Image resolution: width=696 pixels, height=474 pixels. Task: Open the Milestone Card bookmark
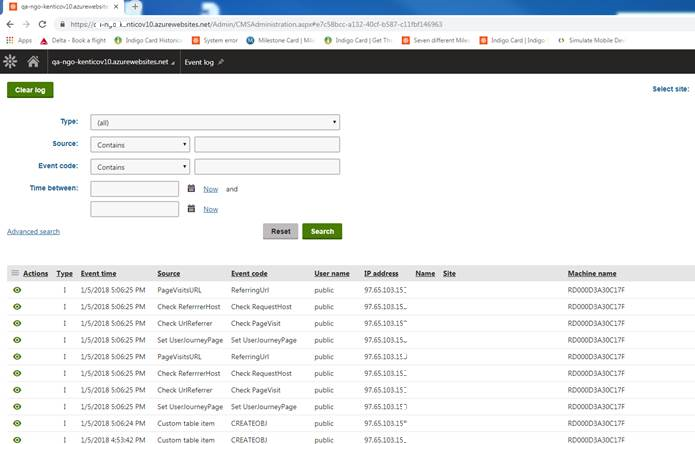[x=281, y=40]
